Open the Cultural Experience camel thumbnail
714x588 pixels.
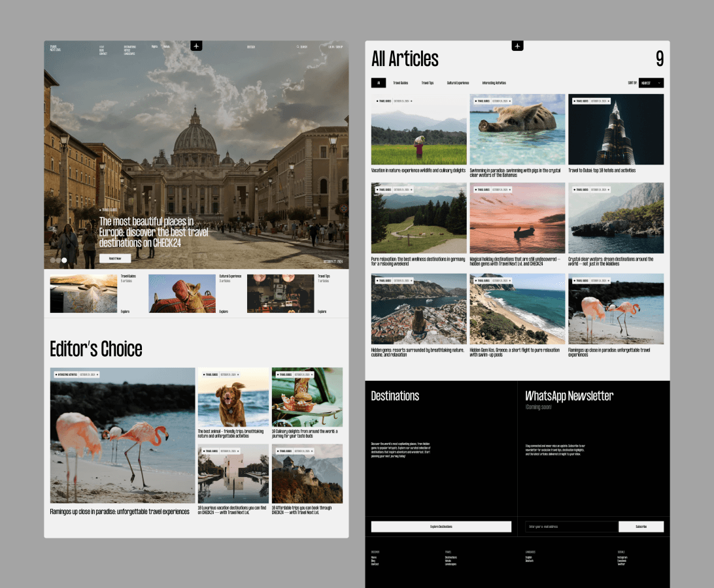point(182,293)
